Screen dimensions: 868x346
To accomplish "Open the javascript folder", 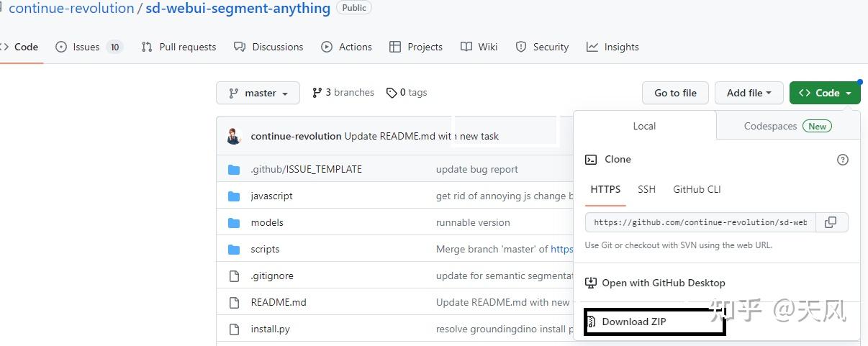I will (x=271, y=196).
